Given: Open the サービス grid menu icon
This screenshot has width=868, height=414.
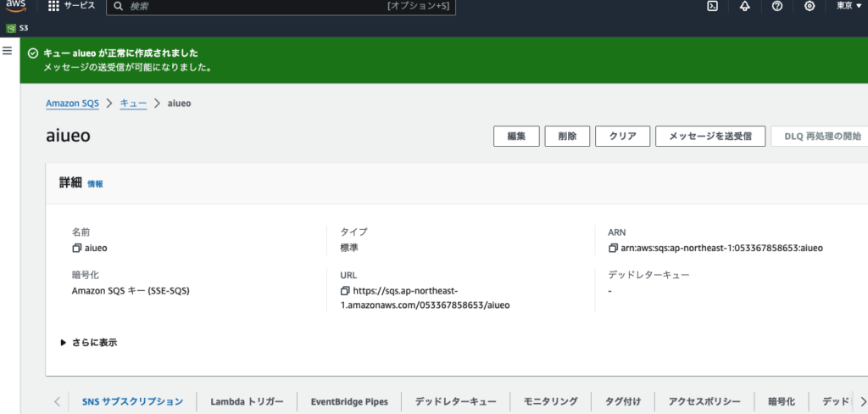Looking at the screenshot, I should [x=53, y=6].
